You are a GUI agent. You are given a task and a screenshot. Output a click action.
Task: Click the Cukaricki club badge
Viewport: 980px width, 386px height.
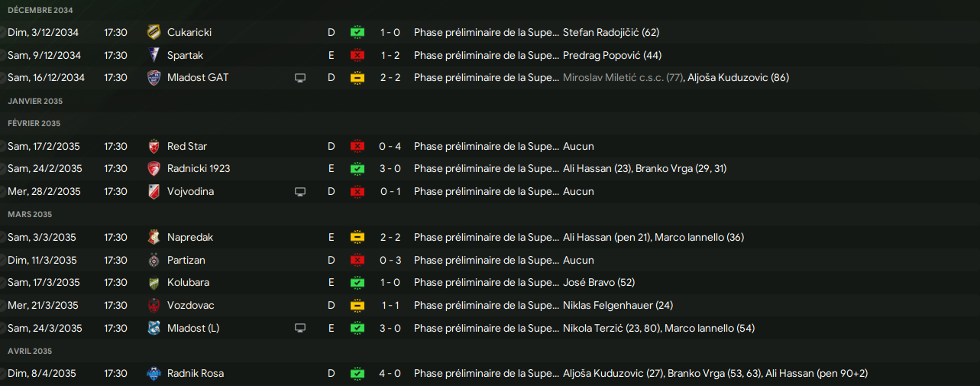[154, 32]
